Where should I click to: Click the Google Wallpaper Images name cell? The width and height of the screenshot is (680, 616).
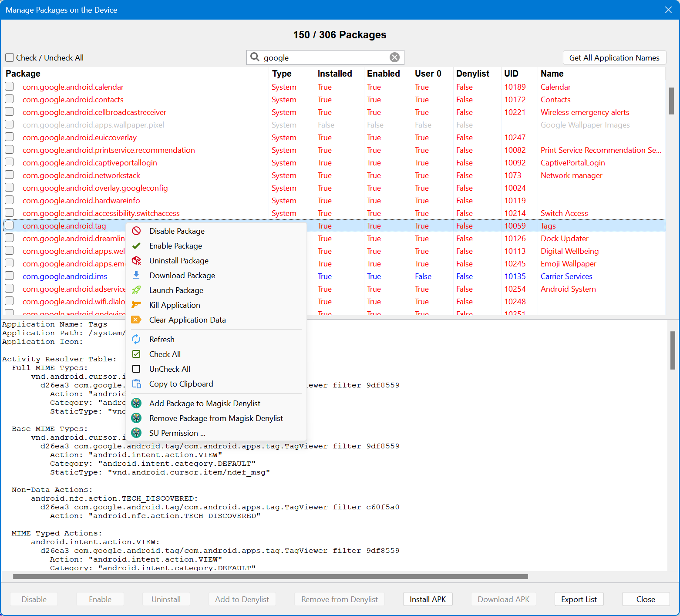pos(585,125)
